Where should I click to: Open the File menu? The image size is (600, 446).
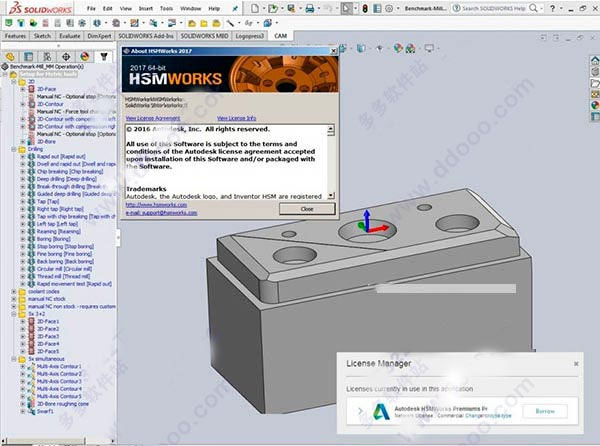91,8
